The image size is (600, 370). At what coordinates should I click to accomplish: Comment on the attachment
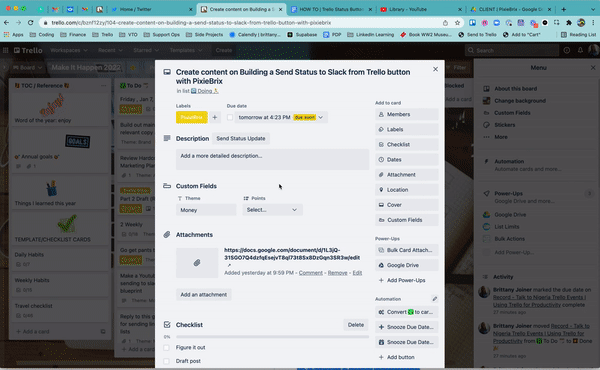(310, 273)
